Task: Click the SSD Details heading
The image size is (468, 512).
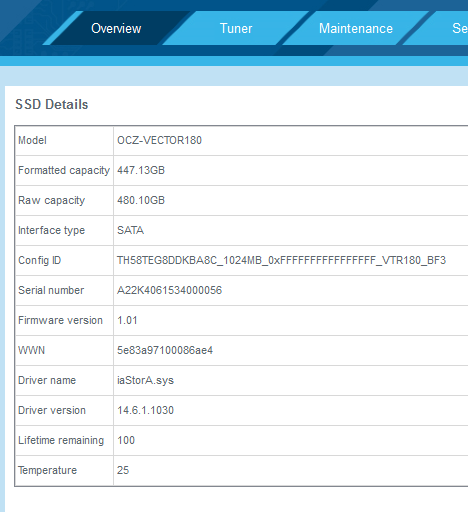Action: tap(52, 104)
